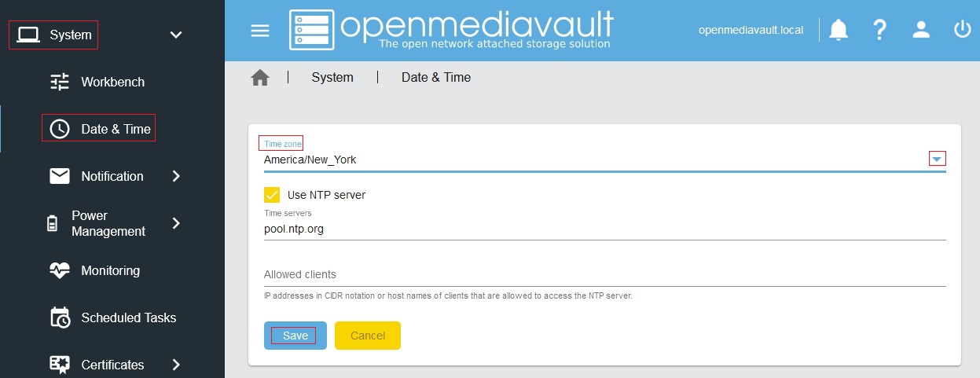Click the Allowed clients input field

(604, 275)
